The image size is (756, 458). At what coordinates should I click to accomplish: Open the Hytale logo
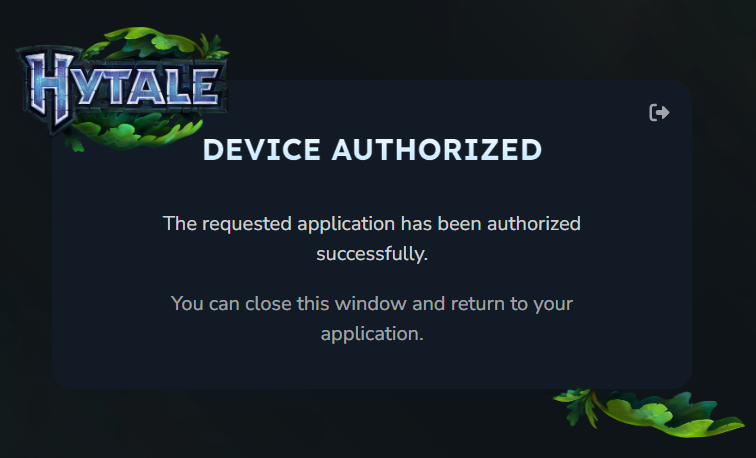pyautogui.click(x=122, y=88)
